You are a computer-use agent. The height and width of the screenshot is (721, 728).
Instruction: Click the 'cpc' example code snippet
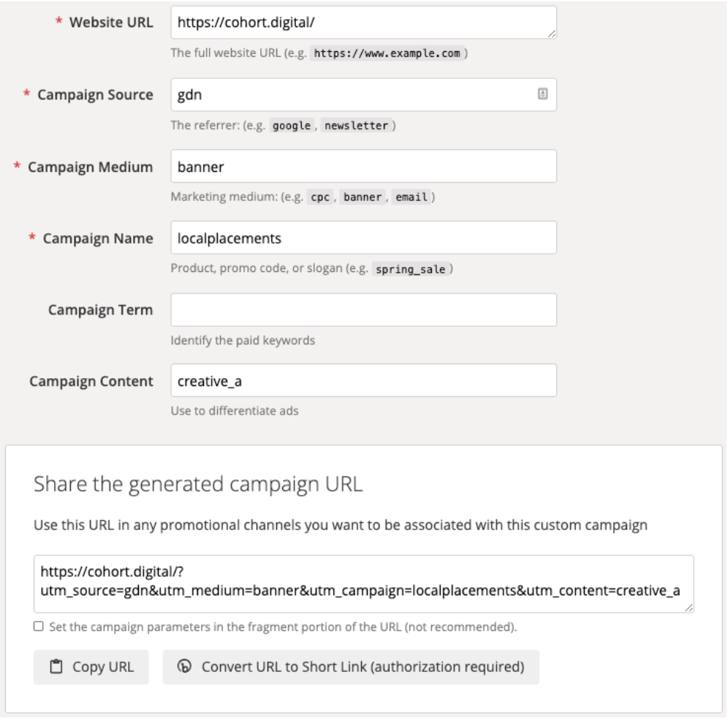coord(320,197)
